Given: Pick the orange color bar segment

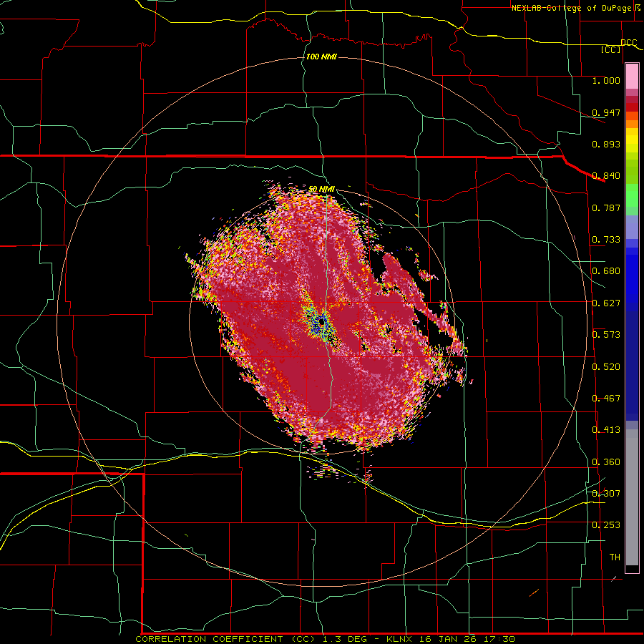Looking at the screenshot, I should [x=632, y=124].
